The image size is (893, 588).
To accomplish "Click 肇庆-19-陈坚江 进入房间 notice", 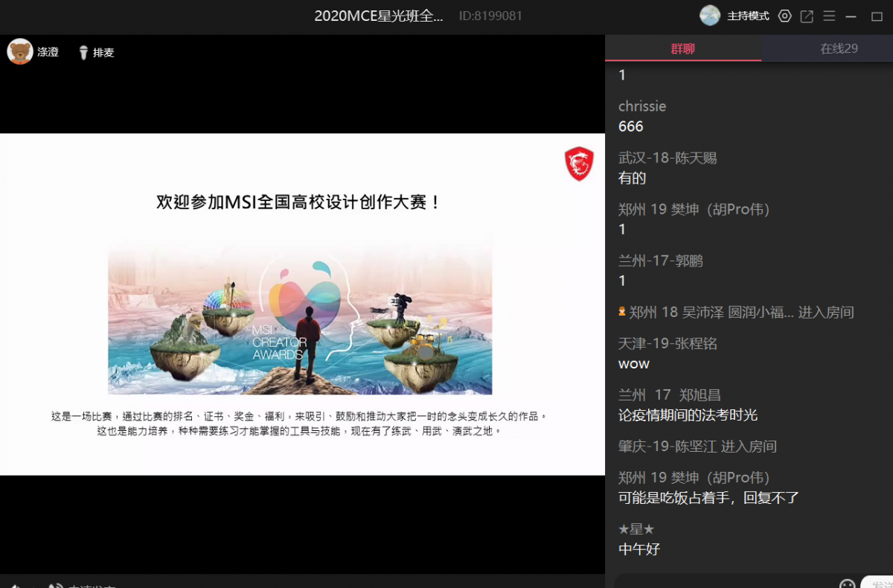I will pos(697,447).
